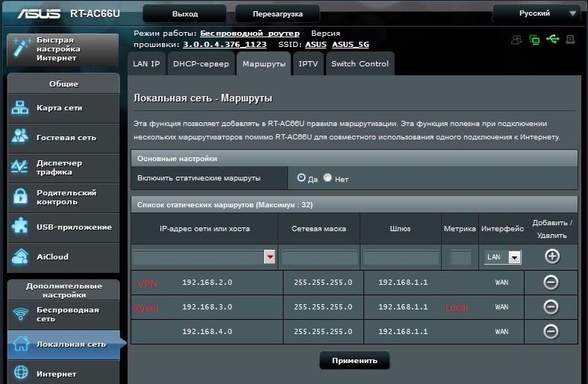Screen dimensions: 588x384
Task: Open the Беспроводной роутер mode link
Action: (250, 34)
